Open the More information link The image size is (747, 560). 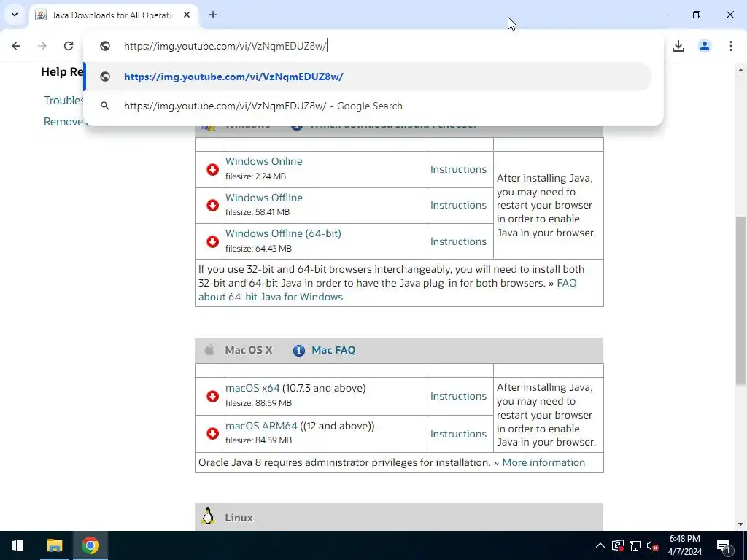point(543,462)
